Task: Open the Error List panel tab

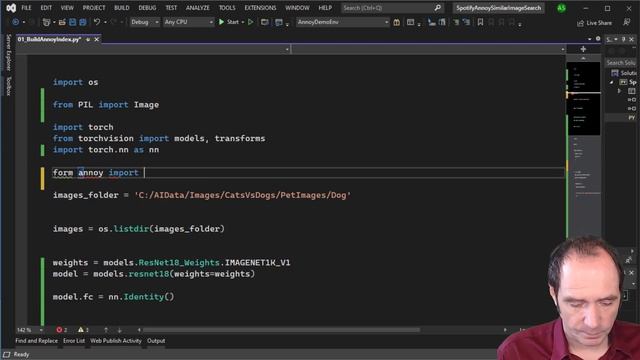Action: (x=74, y=341)
